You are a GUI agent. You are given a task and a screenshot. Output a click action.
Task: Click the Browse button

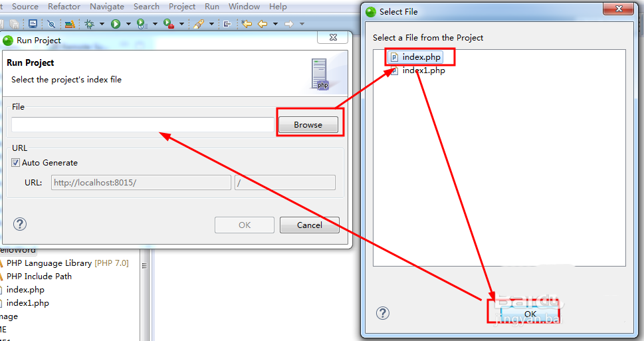(x=308, y=124)
